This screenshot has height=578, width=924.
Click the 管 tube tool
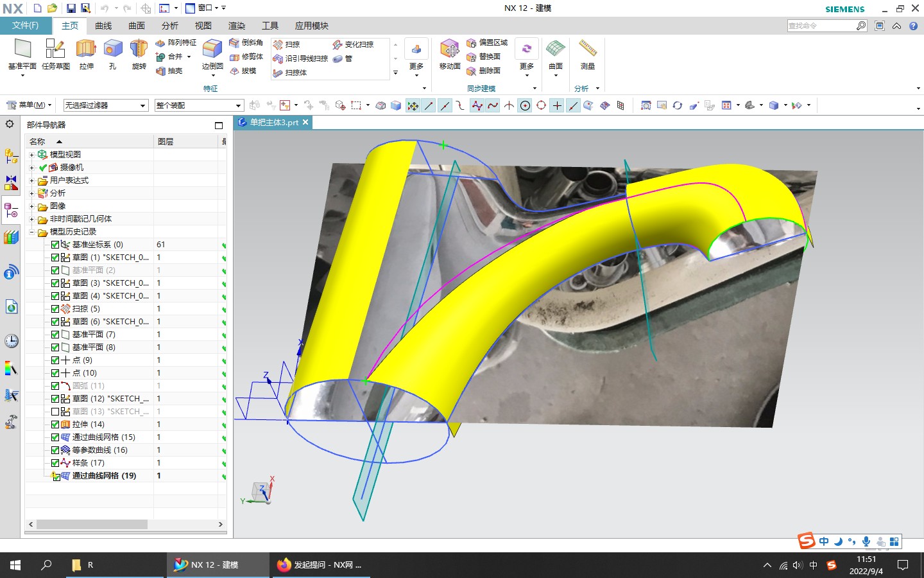click(x=343, y=58)
